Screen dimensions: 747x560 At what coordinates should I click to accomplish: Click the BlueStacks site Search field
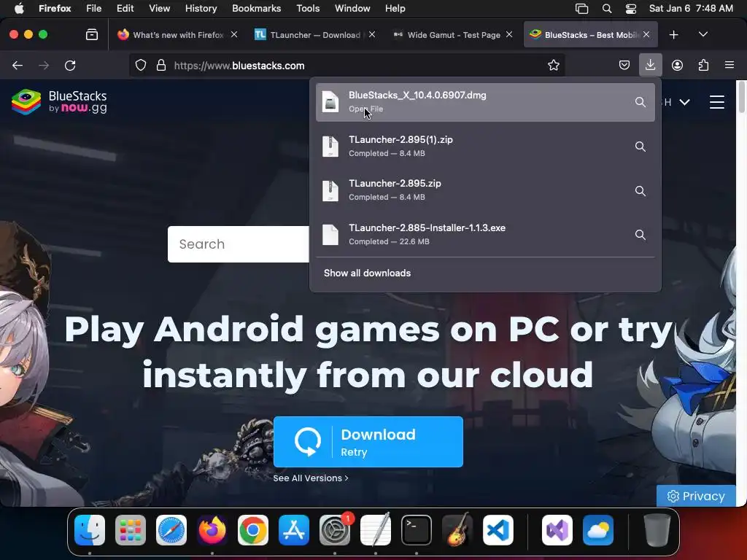[239, 244]
